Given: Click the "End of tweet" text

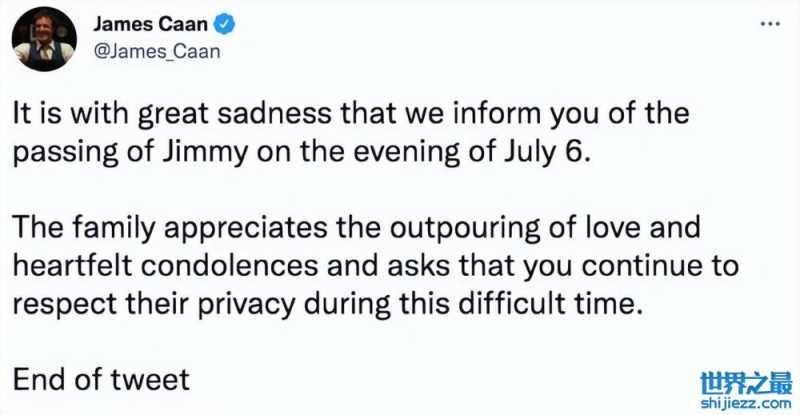Looking at the screenshot, I should [x=99, y=381].
